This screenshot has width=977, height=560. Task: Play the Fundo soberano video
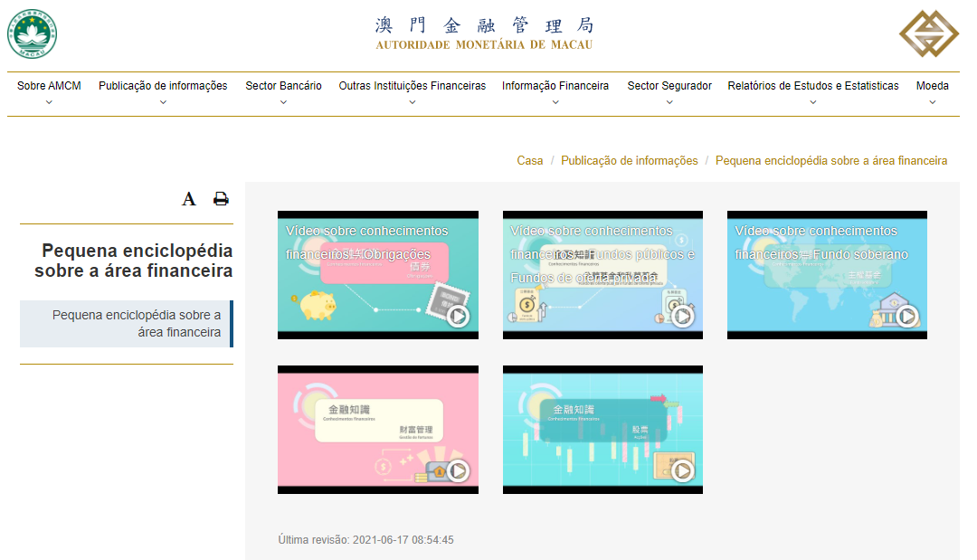click(907, 316)
